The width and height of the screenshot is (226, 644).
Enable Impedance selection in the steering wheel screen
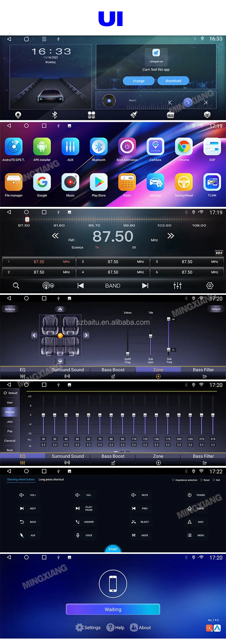(185, 480)
